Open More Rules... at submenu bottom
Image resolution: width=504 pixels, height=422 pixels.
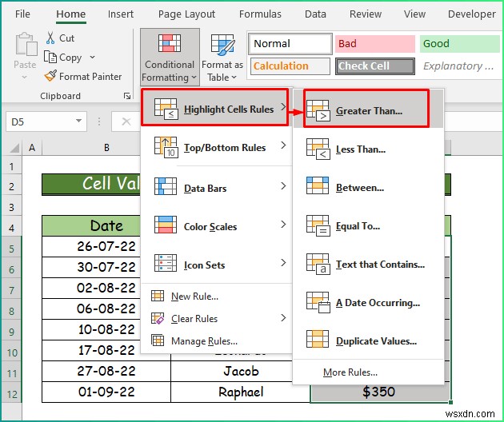coord(368,372)
